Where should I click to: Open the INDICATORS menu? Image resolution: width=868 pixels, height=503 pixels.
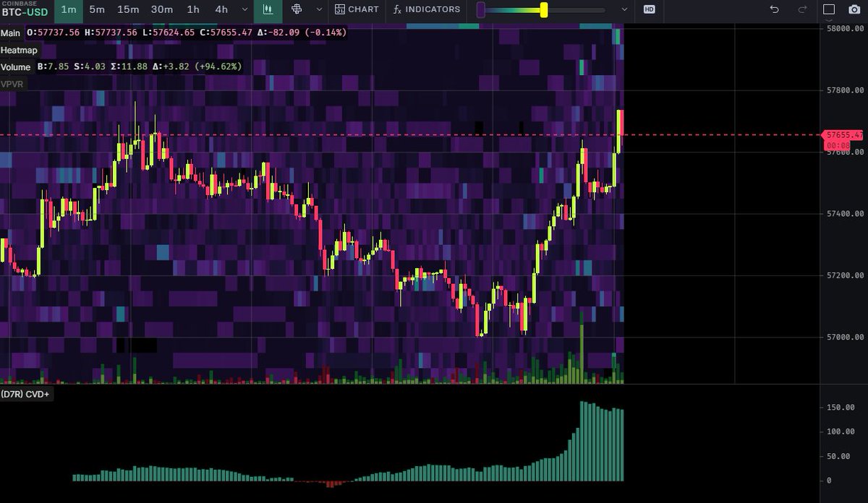coord(427,9)
